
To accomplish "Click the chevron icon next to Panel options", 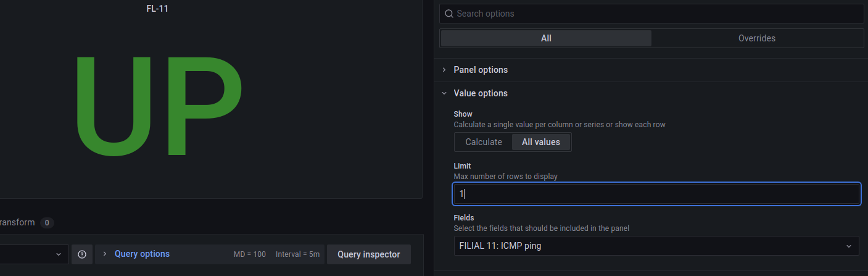I will (444, 70).
